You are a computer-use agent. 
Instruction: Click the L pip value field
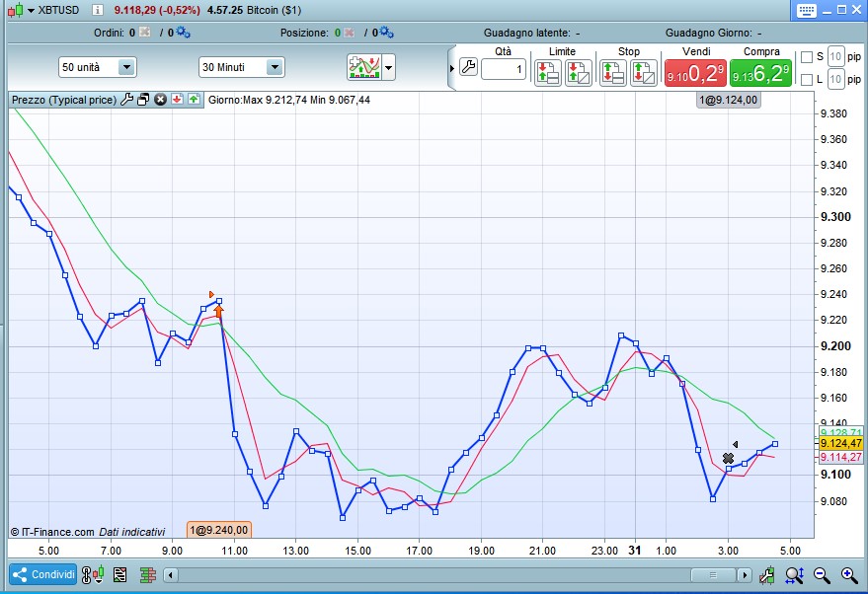(x=835, y=79)
